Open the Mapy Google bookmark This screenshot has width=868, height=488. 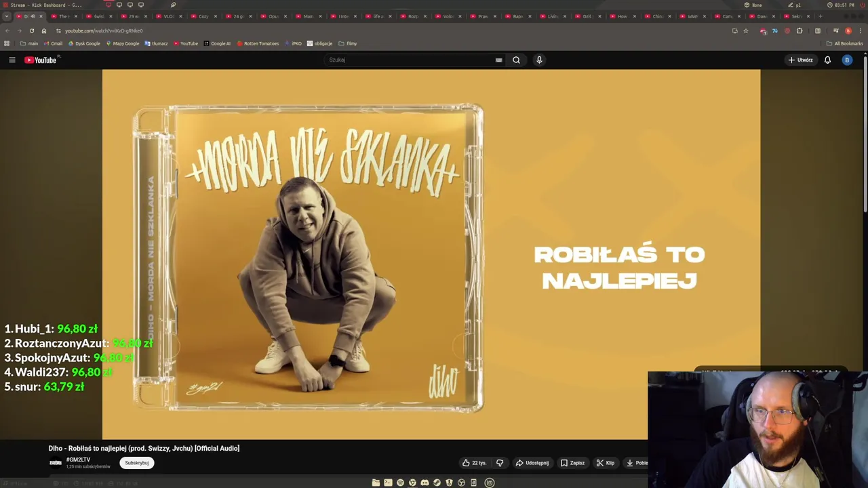pyautogui.click(x=123, y=43)
